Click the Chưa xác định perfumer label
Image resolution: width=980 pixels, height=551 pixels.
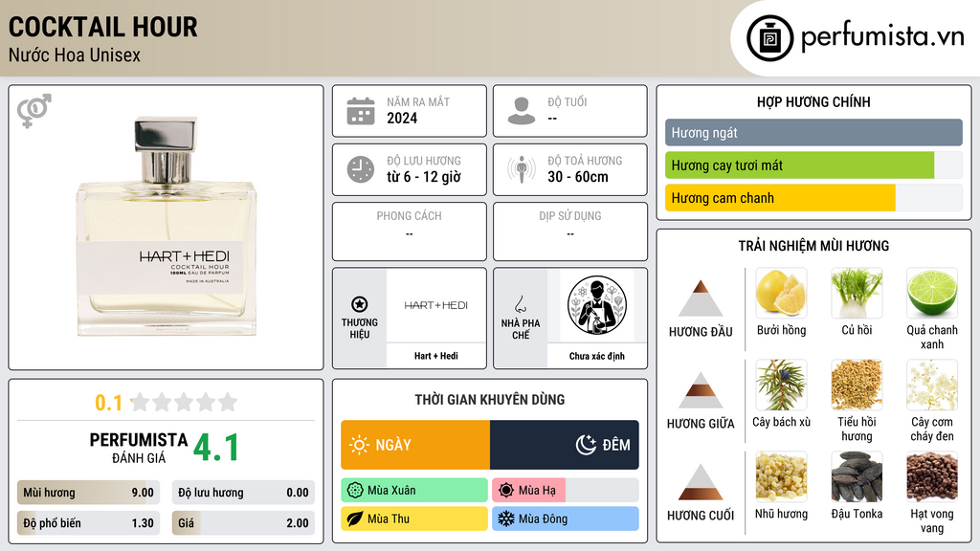click(x=597, y=356)
